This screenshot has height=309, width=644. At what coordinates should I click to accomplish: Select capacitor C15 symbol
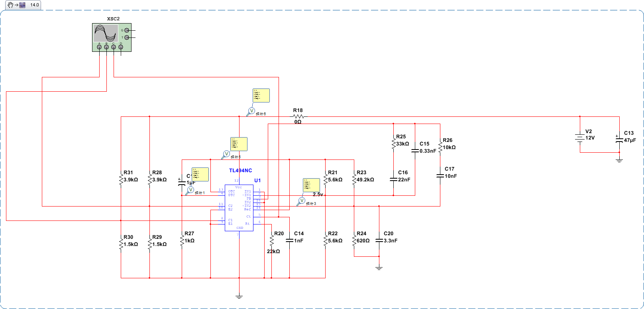(415, 151)
